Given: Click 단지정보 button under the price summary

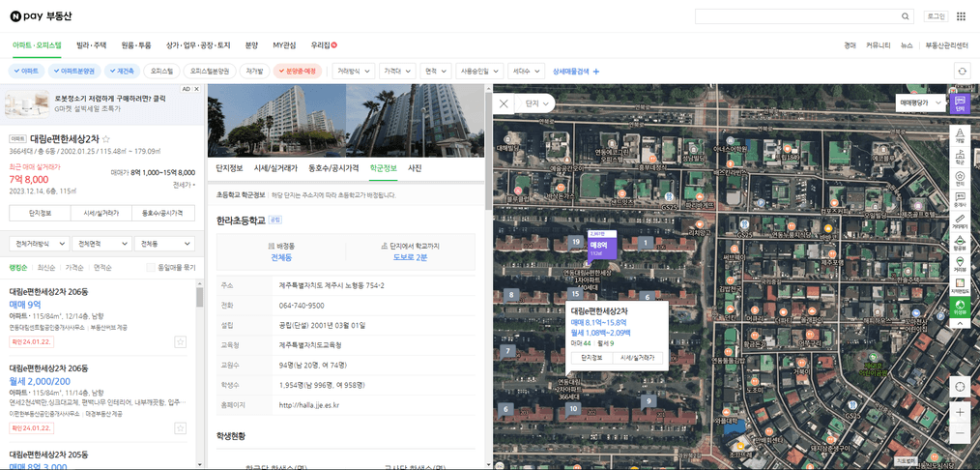Looking at the screenshot, I should (x=40, y=213).
